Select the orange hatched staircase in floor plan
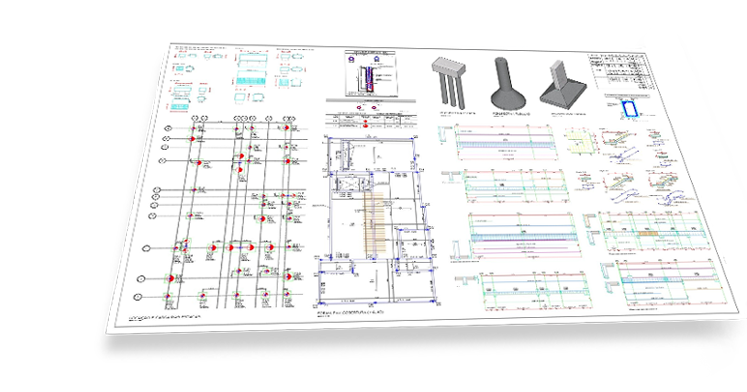The image size is (747, 392). click(374, 222)
